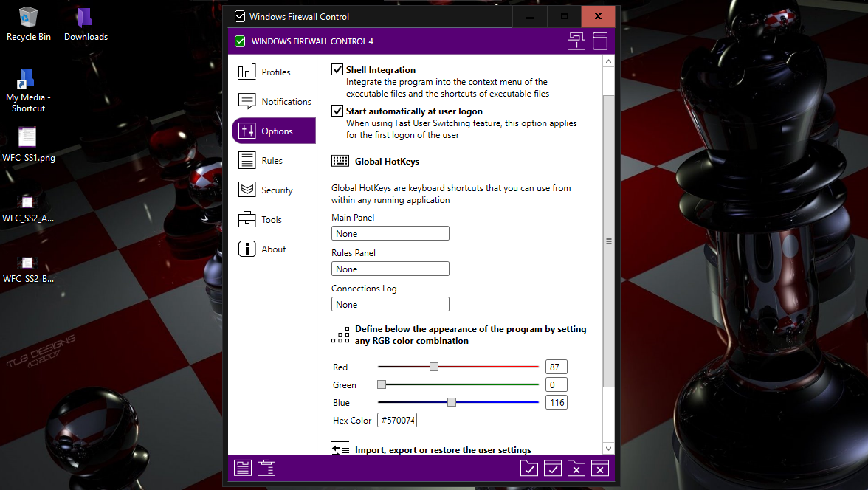Go to the Rules section
The width and height of the screenshot is (868, 490).
tap(273, 161)
